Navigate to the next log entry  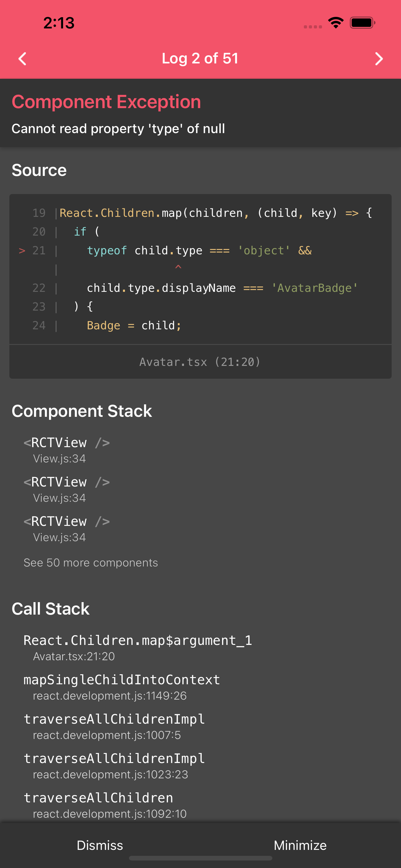click(x=379, y=59)
